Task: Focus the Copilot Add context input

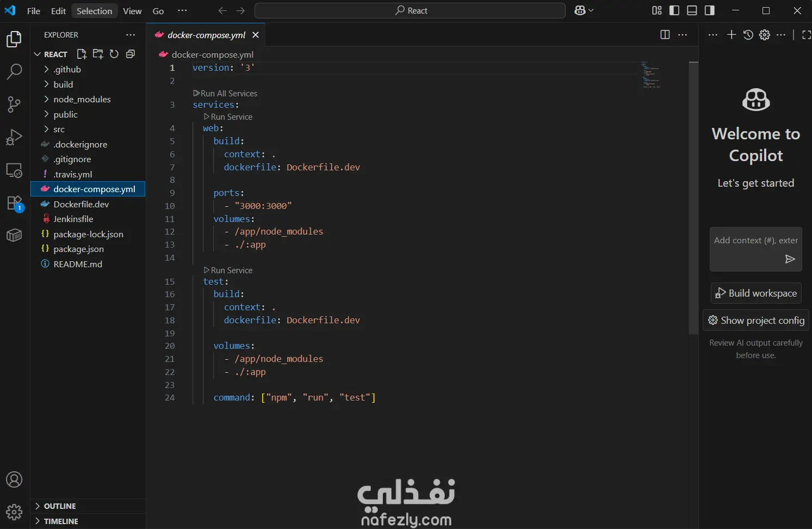Action: (756, 241)
